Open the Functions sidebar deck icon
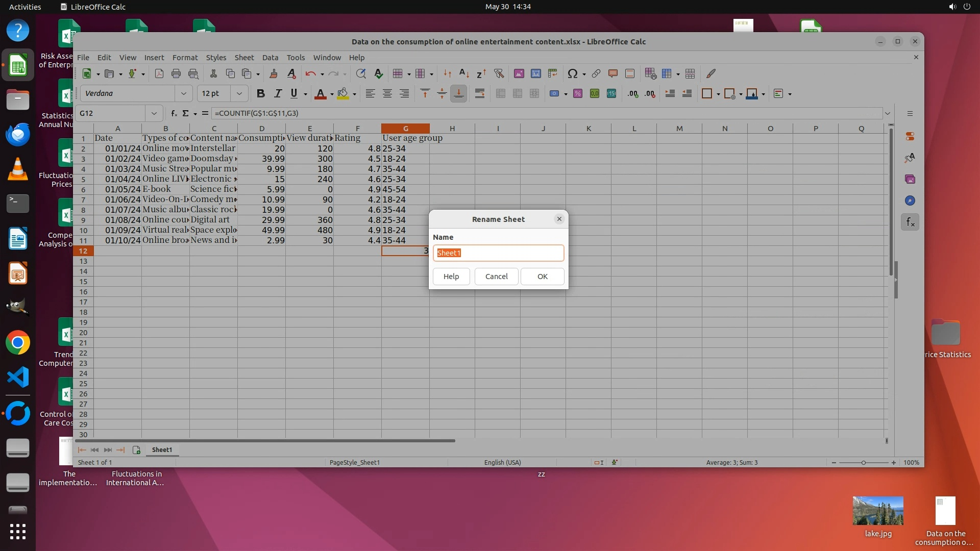This screenshot has width=980, height=551. [910, 222]
